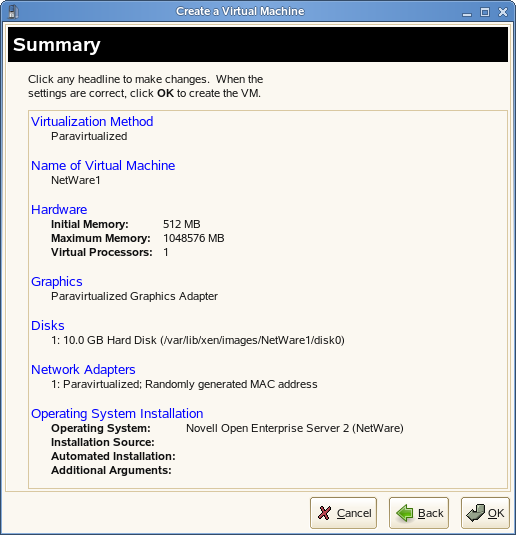The height and width of the screenshot is (535, 516).
Task: Open the Network Adapters headline
Action: click(x=83, y=370)
